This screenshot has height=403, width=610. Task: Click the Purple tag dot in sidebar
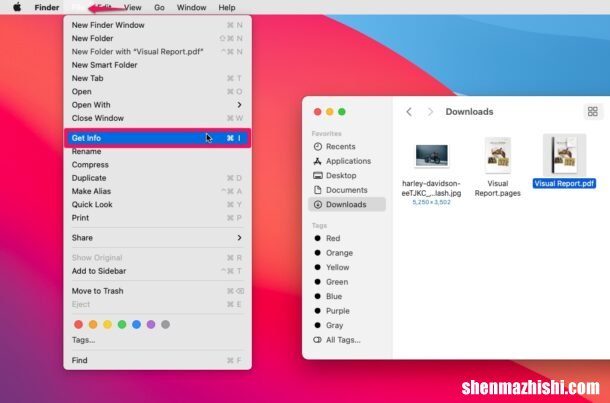pos(317,311)
